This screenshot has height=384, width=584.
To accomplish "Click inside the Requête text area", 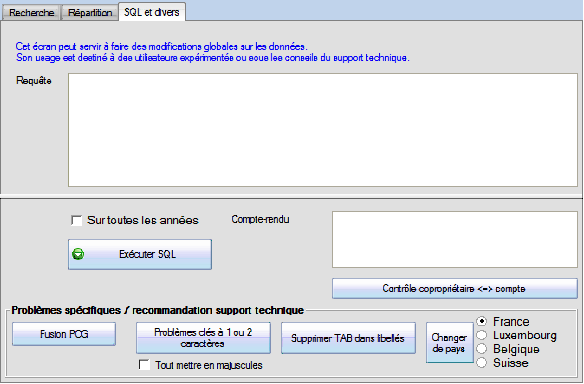I will click(323, 130).
